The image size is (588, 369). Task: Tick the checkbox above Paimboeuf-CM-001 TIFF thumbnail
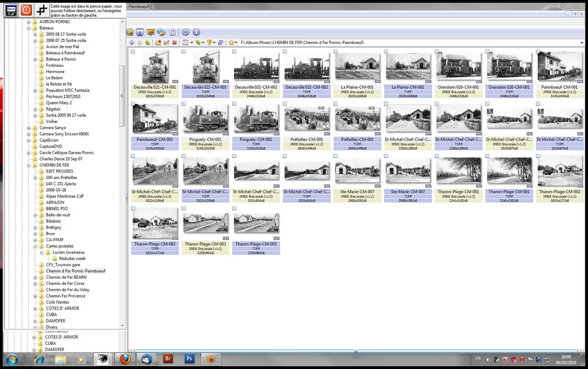click(x=133, y=104)
